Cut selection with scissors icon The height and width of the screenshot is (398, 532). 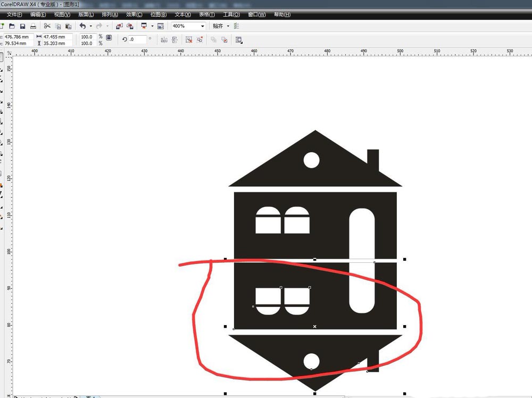pos(47,26)
